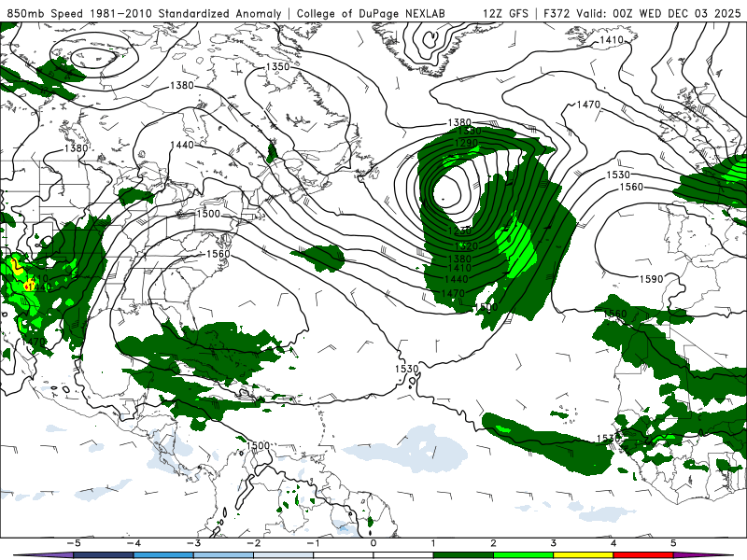Click the "1230" contour label near the low center
This screenshot has height=560, width=747.
click(x=459, y=231)
